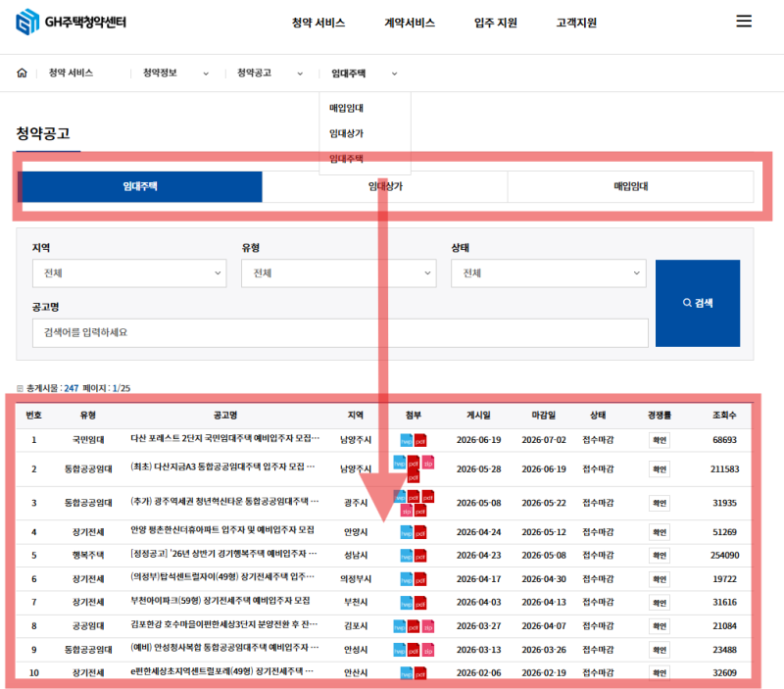Click the 검색 search button

[698, 303]
